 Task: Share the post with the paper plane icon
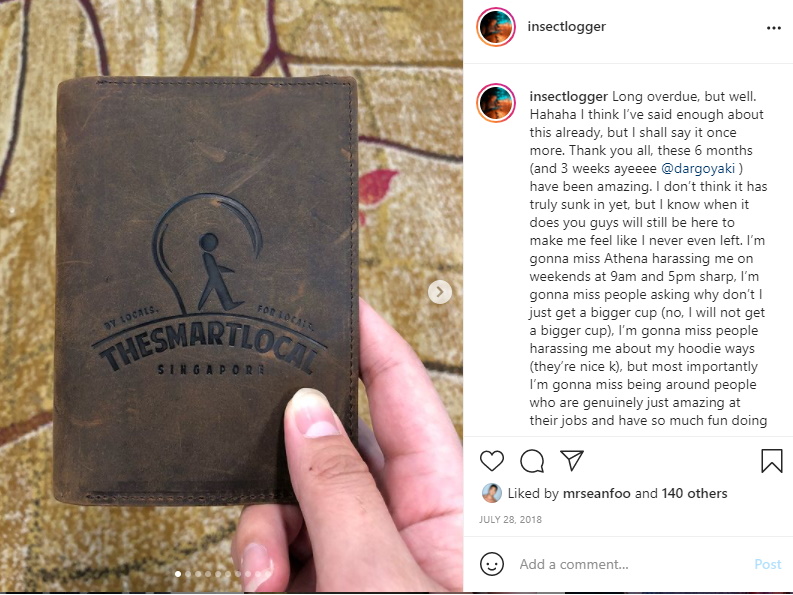click(572, 460)
